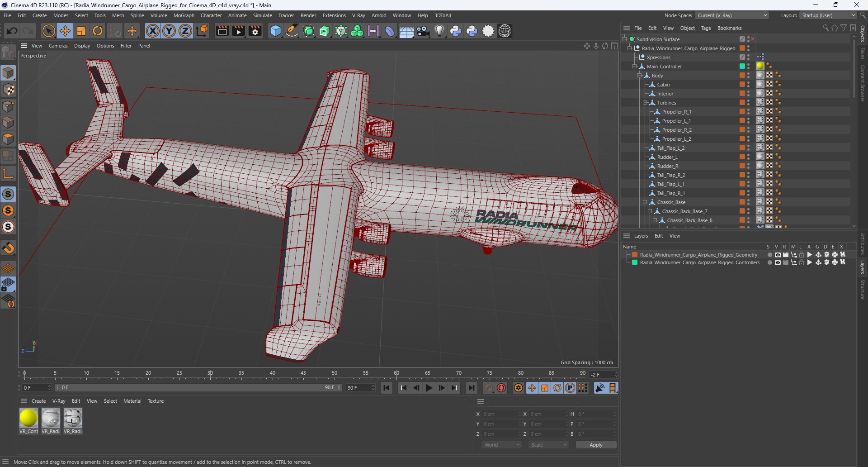
Task: Open Edit Render Settings icon
Action: tap(255, 31)
